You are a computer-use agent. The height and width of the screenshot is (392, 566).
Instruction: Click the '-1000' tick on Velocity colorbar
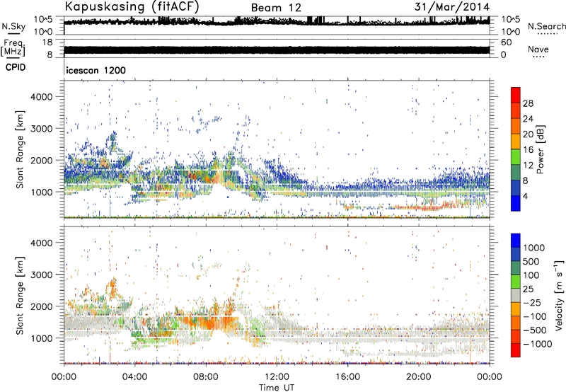(538, 344)
